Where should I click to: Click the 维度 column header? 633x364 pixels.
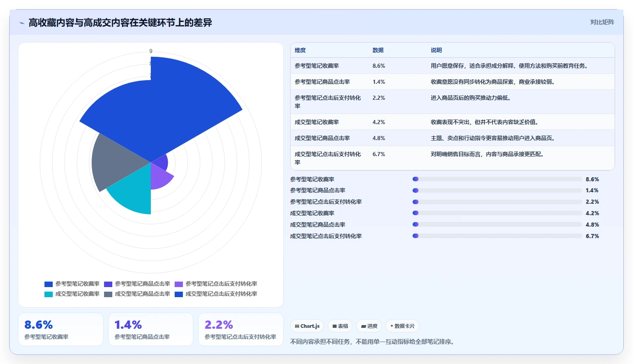click(300, 50)
